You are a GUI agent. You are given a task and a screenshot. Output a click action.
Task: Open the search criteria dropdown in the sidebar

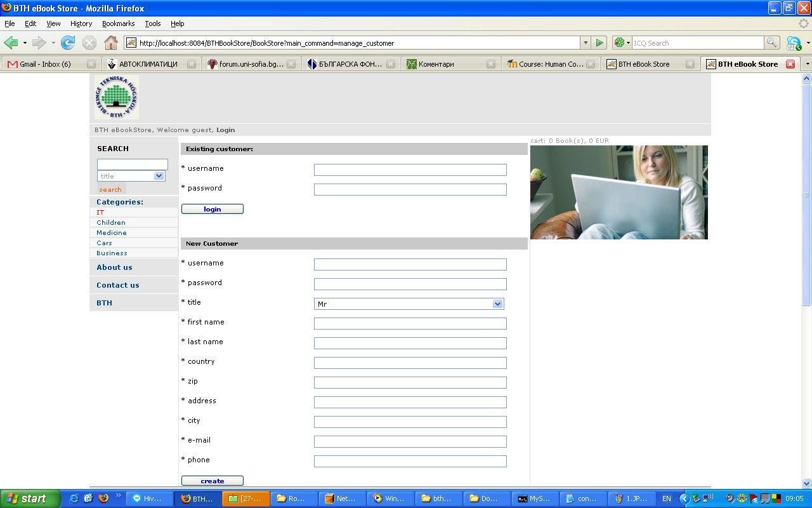159,176
